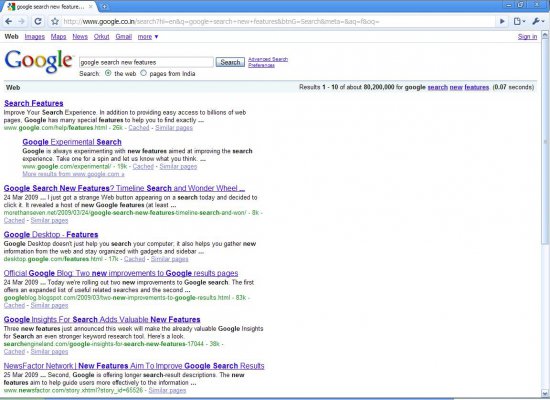Bookmark this page with the star icon
This screenshot has width=550, height=400.
pos(55,21)
